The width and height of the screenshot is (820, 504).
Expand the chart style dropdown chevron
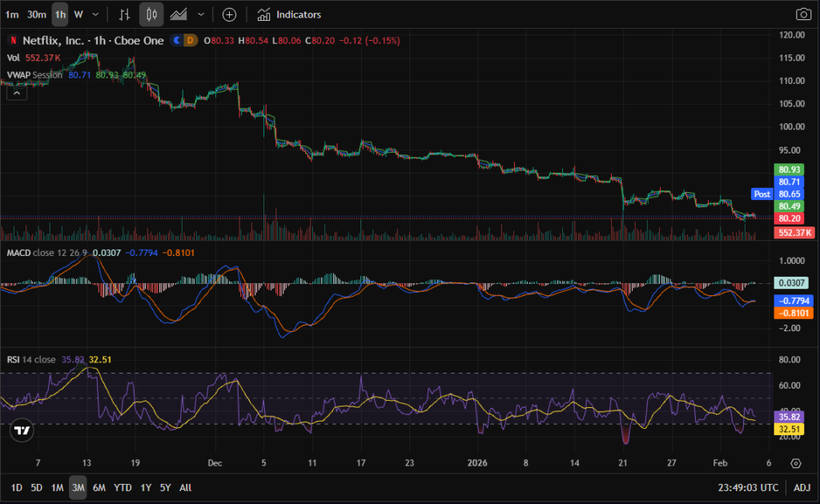(x=200, y=14)
